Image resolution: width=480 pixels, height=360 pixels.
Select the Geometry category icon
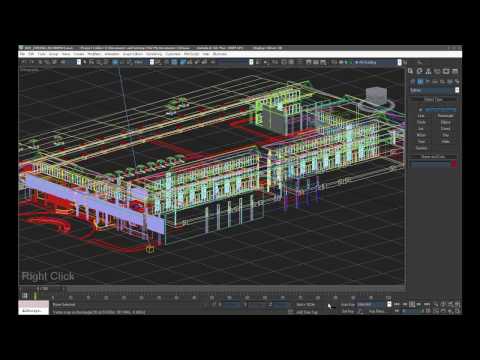point(413,81)
